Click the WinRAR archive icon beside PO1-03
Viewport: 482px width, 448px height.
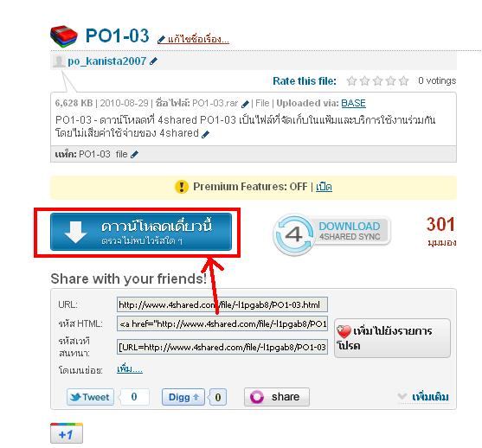pos(64,36)
